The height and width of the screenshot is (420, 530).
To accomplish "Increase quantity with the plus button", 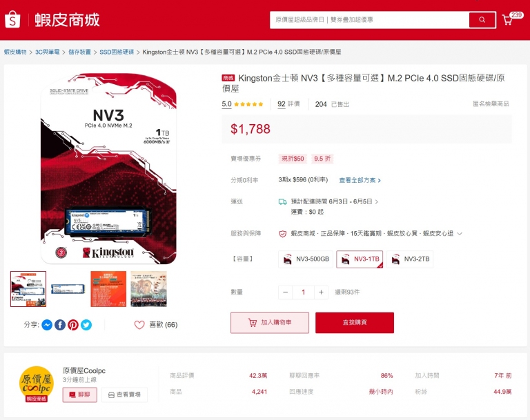I will coord(321,292).
